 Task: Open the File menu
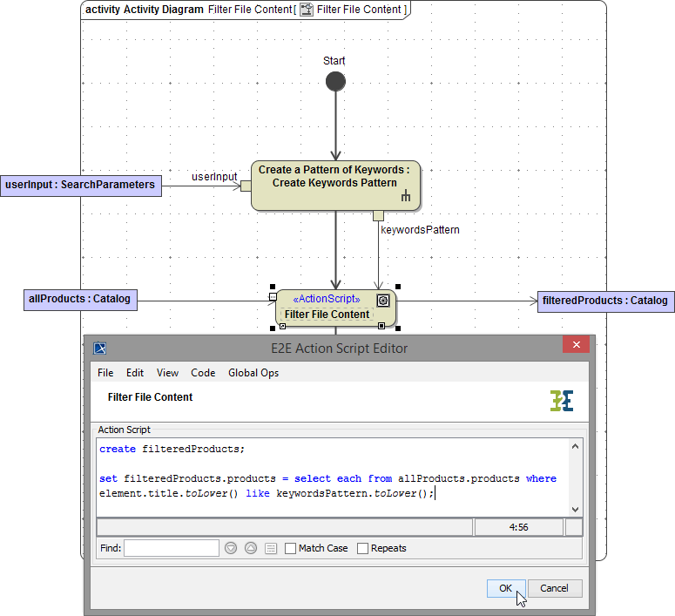(x=105, y=373)
